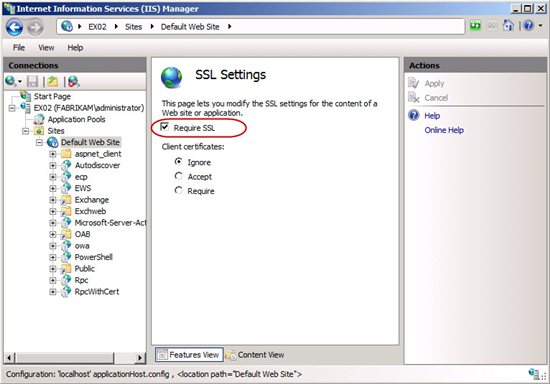Switch to Content View tab
This screenshot has height=384, width=550.
click(x=255, y=355)
